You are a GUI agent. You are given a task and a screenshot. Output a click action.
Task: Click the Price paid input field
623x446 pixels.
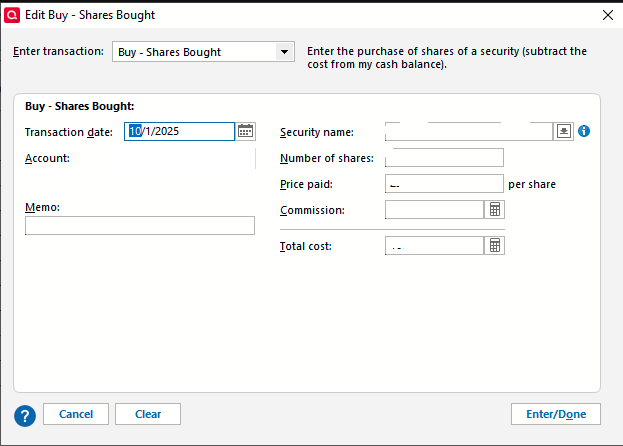(x=444, y=184)
